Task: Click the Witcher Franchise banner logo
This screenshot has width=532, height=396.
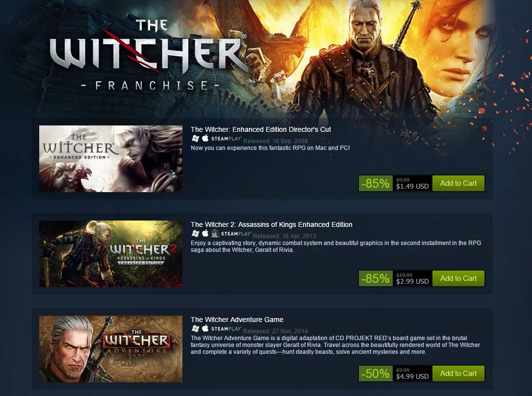Action: click(x=149, y=54)
